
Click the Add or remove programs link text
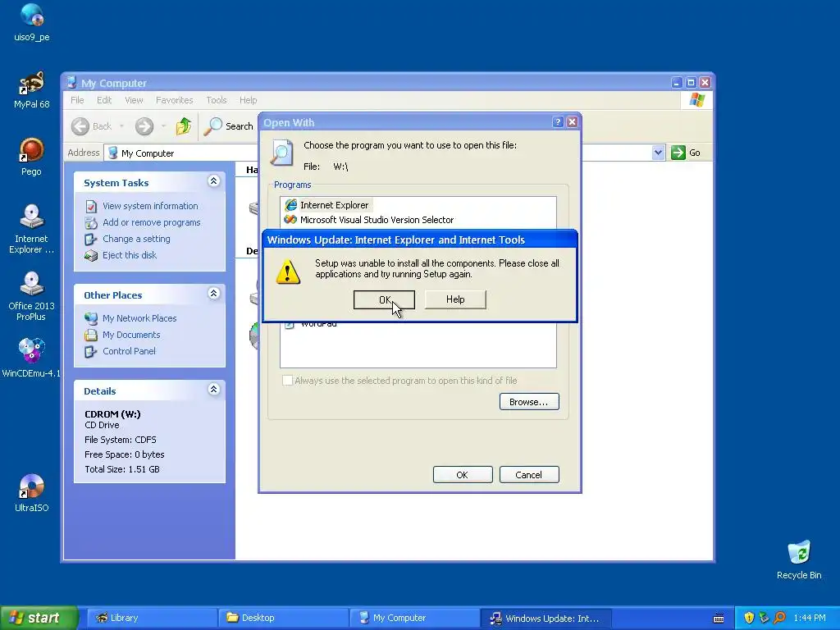152,222
